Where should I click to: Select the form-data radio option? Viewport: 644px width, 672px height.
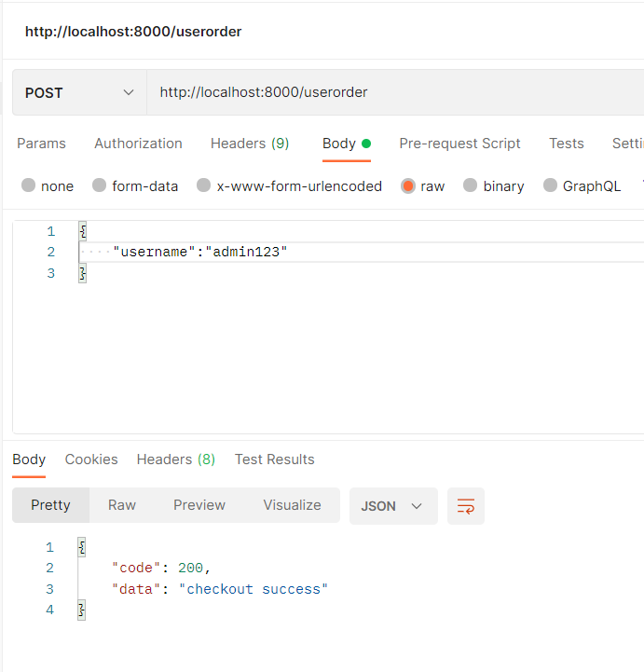[100, 186]
